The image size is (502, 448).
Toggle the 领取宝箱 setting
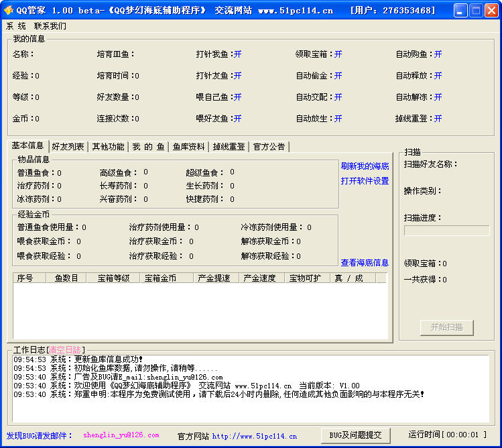click(x=338, y=54)
